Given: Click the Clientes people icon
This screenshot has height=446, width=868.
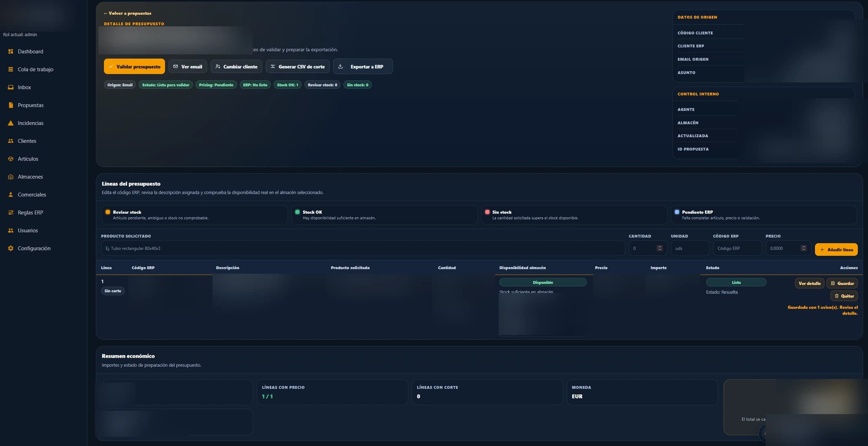Looking at the screenshot, I should (11, 141).
